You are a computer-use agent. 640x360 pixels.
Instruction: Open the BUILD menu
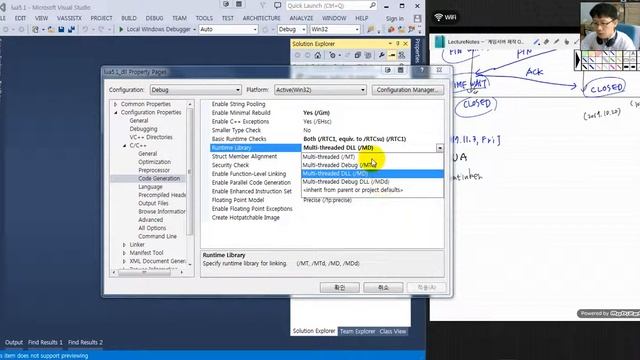pyautogui.click(x=129, y=18)
